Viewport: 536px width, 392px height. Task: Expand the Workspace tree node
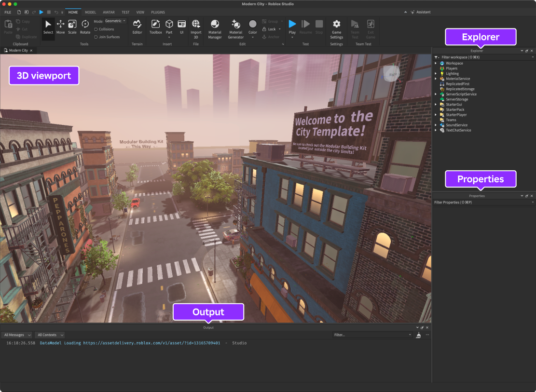[x=436, y=63]
